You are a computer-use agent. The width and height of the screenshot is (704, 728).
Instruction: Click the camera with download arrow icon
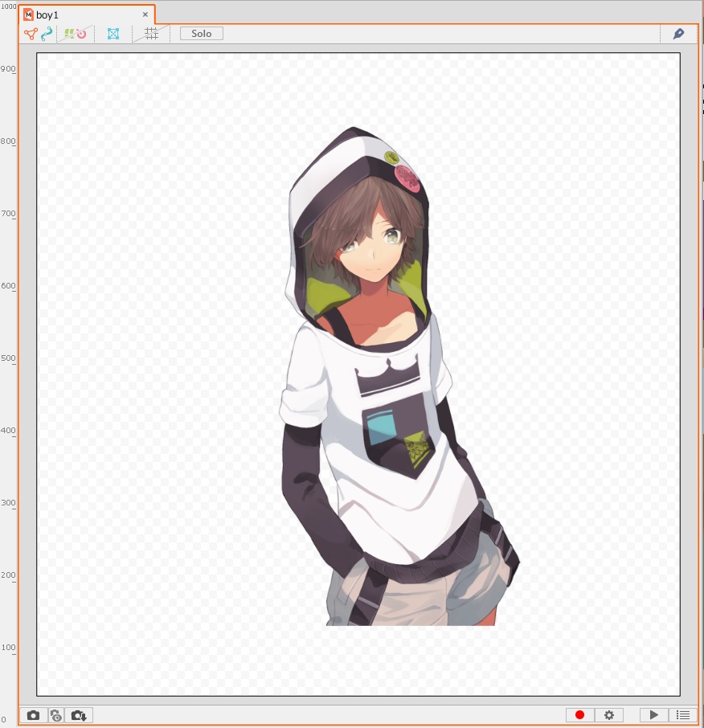79,715
